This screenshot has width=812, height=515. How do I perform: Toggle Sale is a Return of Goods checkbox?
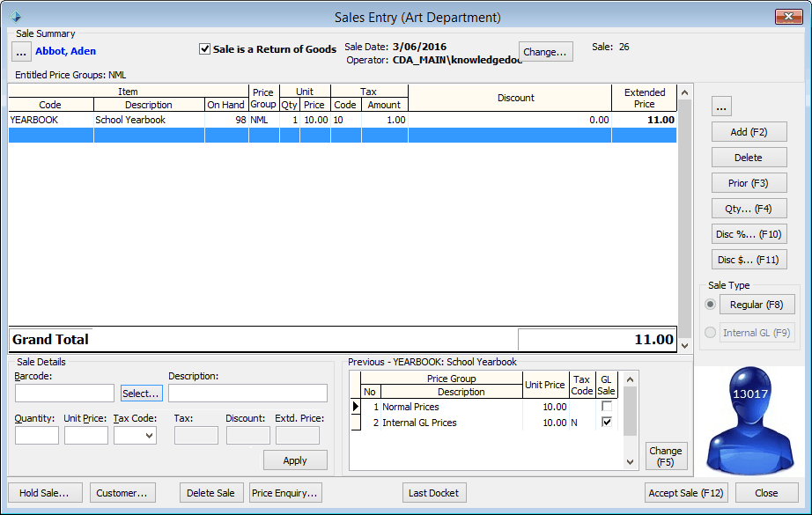click(205, 49)
